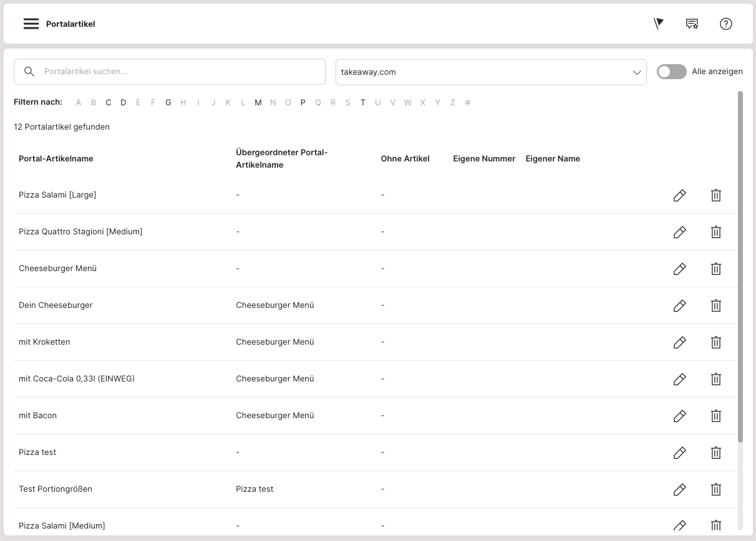The height and width of the screenshot is (541, 756).
Task: Open the feedback chat icon
Action: tap(692, 24)
